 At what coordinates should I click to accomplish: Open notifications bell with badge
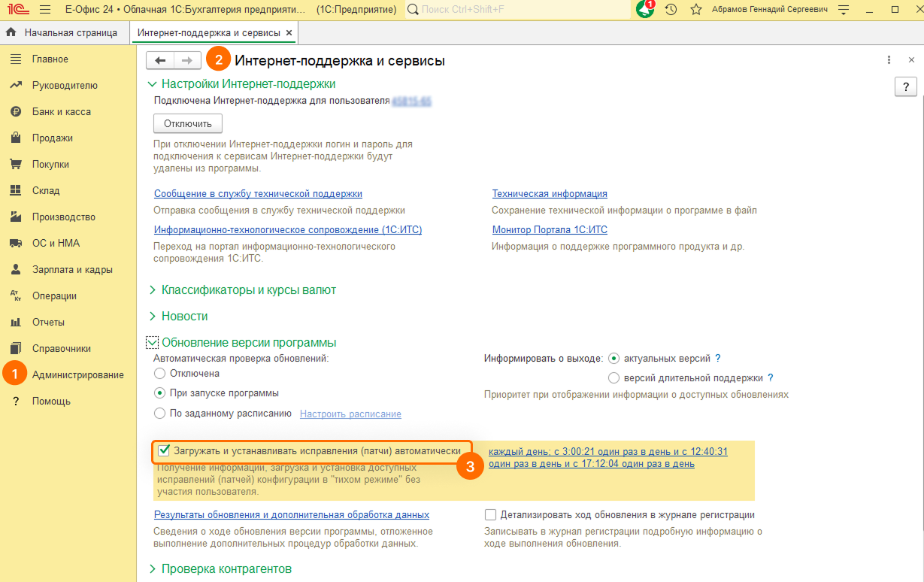pos(645,9)
